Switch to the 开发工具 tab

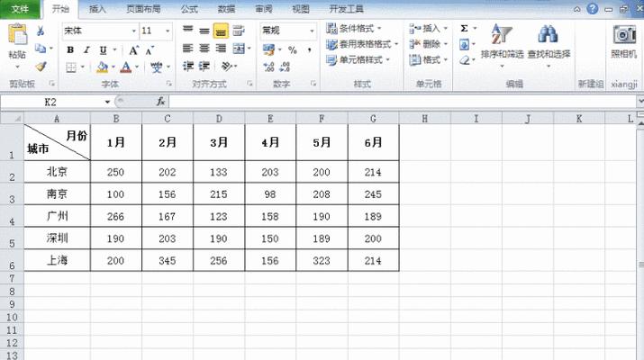tap(346, 9)
